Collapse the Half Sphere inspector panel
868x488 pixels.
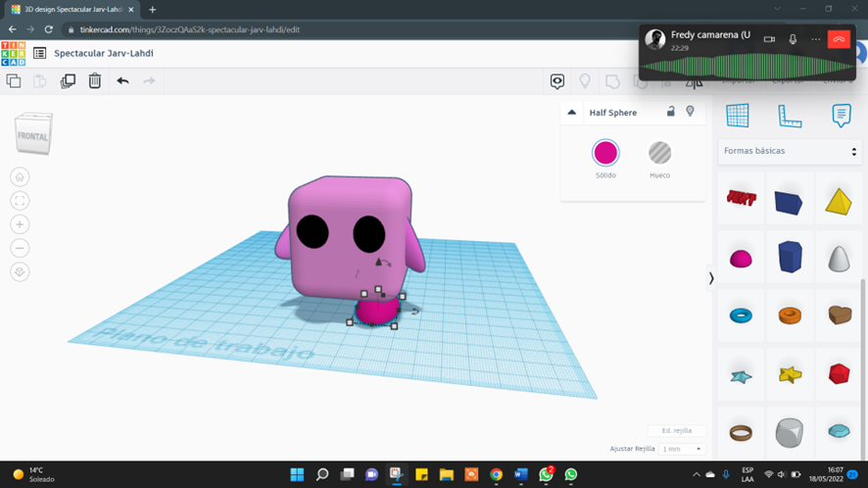point(572,113)
